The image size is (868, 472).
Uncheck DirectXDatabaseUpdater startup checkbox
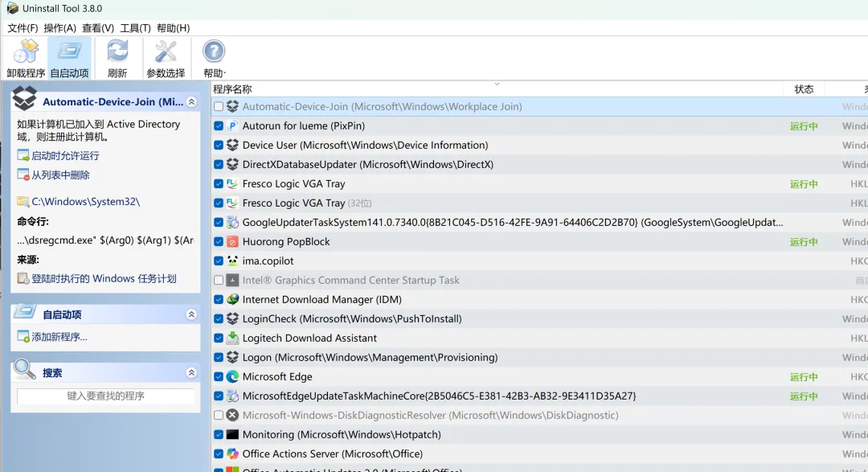point(219,165)
